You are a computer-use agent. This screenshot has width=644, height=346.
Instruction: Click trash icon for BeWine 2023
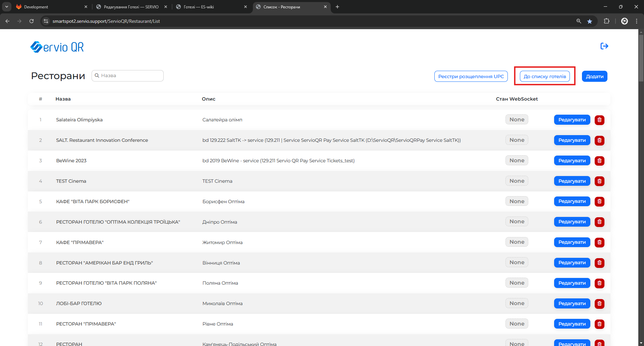(x=599, y=161)
